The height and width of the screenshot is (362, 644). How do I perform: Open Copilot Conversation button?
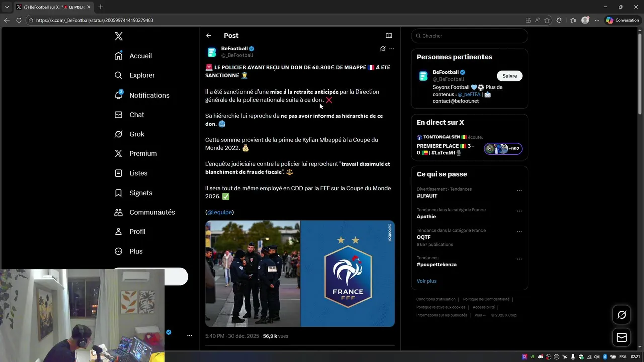[x=623, y=20]
